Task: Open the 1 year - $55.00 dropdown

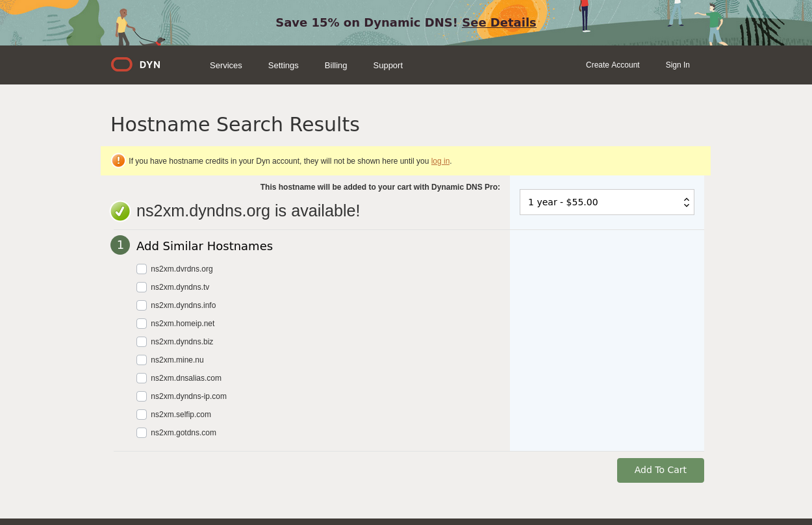Action: point(607,202)
